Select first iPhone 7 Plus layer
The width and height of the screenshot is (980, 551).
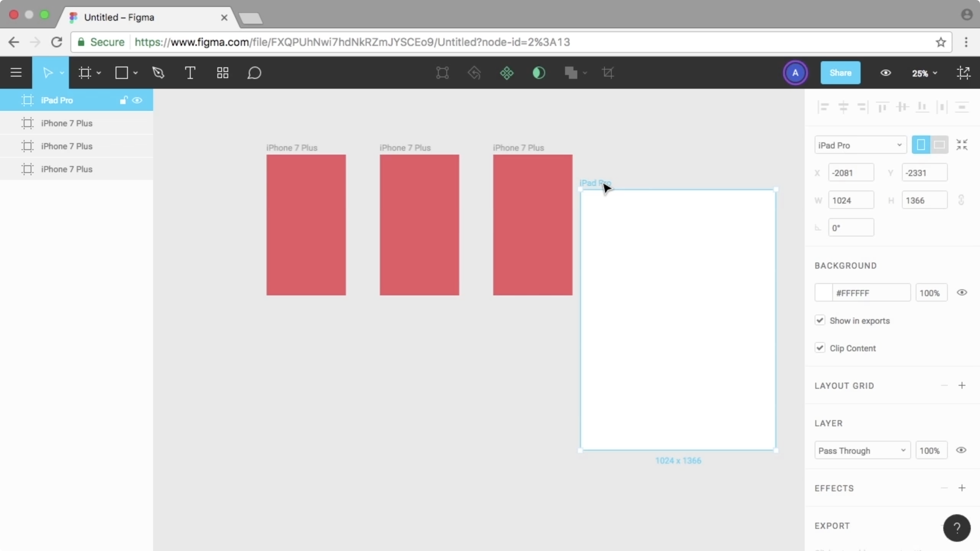click(77, 123)
